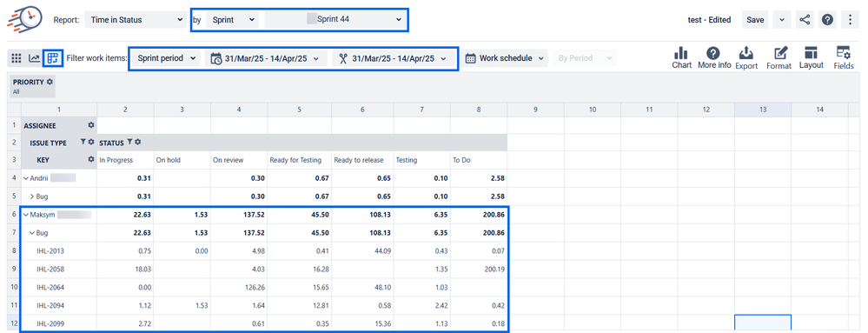Click the Chart toolbar icon
Viewport: 868px width, 333px height.
681,58
